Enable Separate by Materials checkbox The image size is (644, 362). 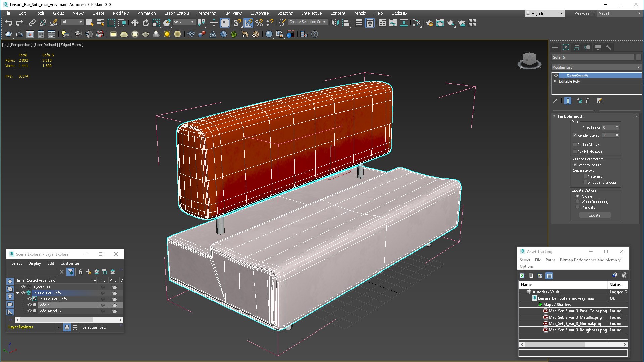click(x=585, y=176)
